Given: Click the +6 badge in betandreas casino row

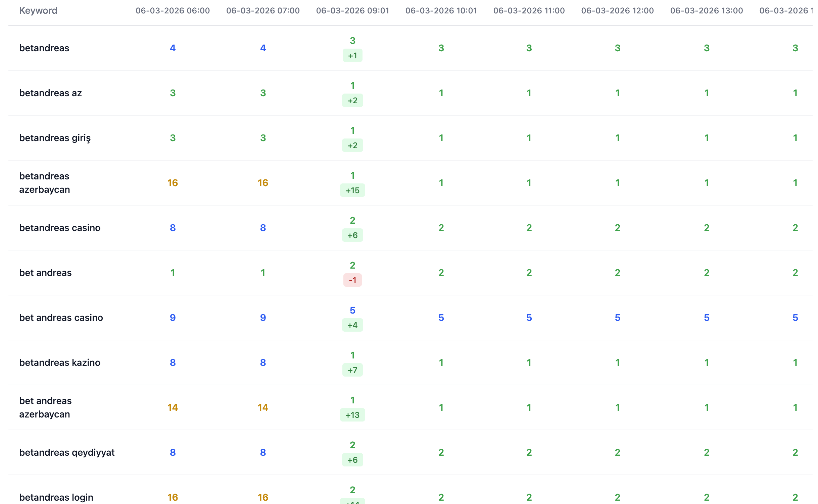Looking at the screenshot, I should tap(352, 235).
